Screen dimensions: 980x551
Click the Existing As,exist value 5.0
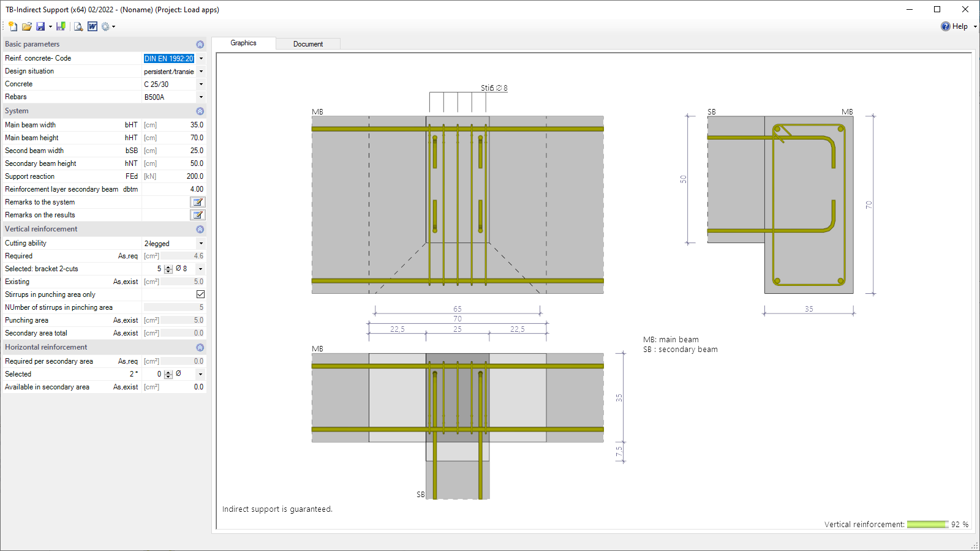pos(198,282)
